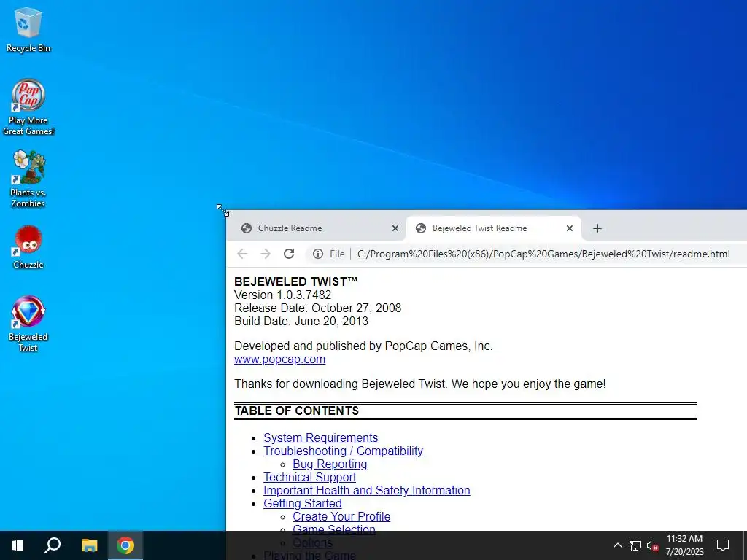Jump to System Requirements section
This screenshot has height=560, width=747.
click(x=321, y=438)
